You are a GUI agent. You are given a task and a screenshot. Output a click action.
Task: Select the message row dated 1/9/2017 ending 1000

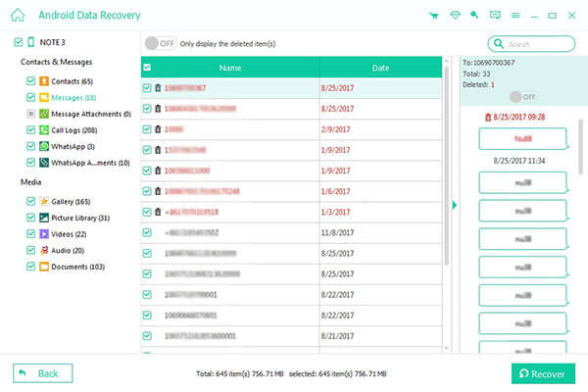[291, 171]
